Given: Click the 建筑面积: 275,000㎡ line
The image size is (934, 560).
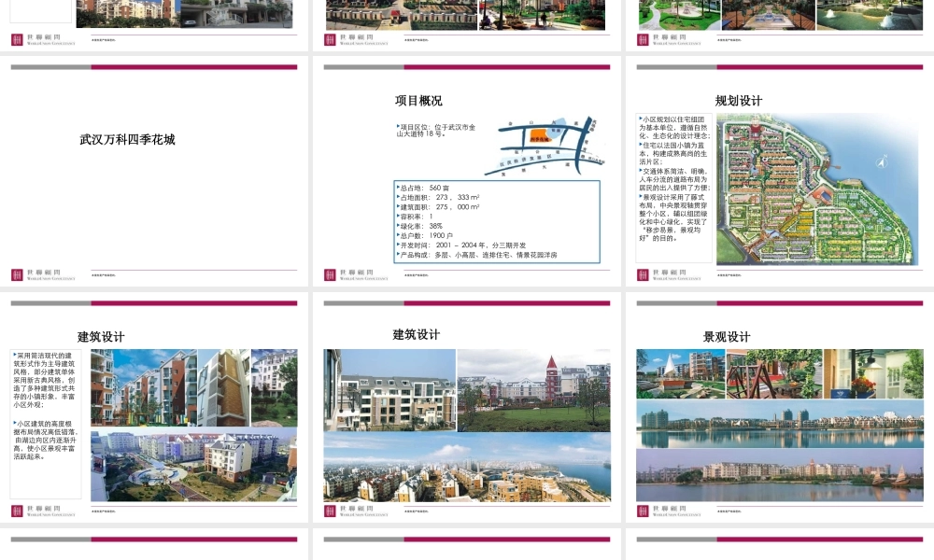Looking at the screenshot, I should coord(438,206).
